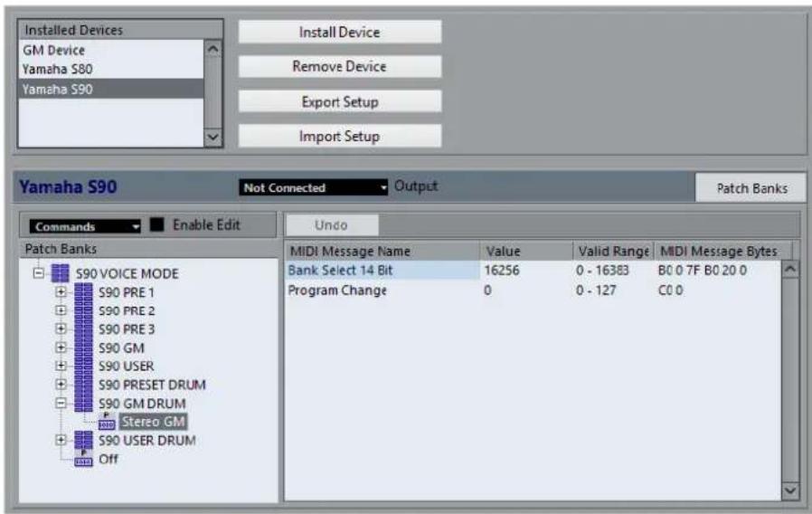Open the Patch Banks tab button
This screenshot has height=514, width=812.
pos(751,188)
